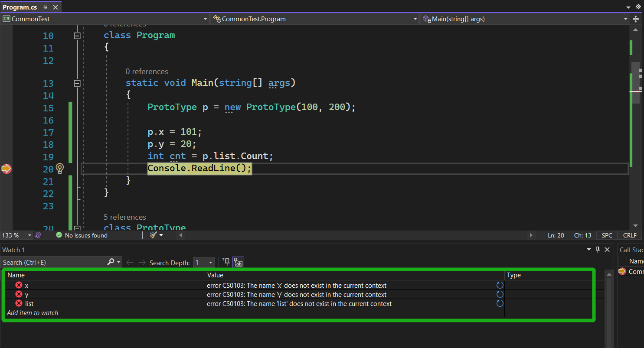Viewport: 644px width, 348px height.
Task: Click the horizontal scroll right arrow
Action: [x=531, y=235]
